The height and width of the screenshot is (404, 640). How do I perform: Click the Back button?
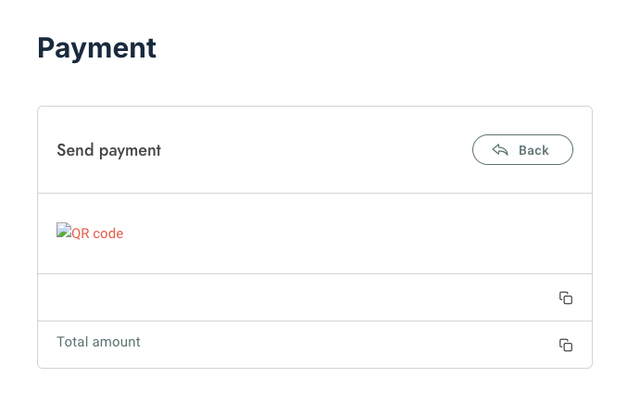point(522,150)
